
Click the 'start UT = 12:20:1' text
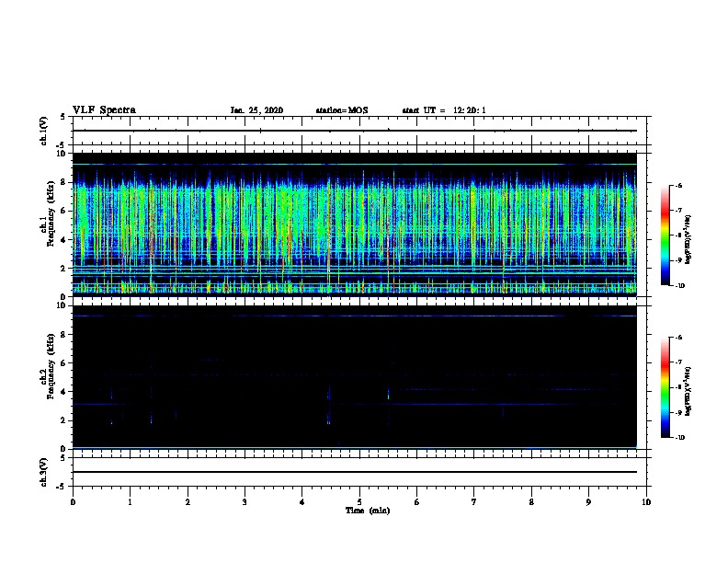point(444,110)
